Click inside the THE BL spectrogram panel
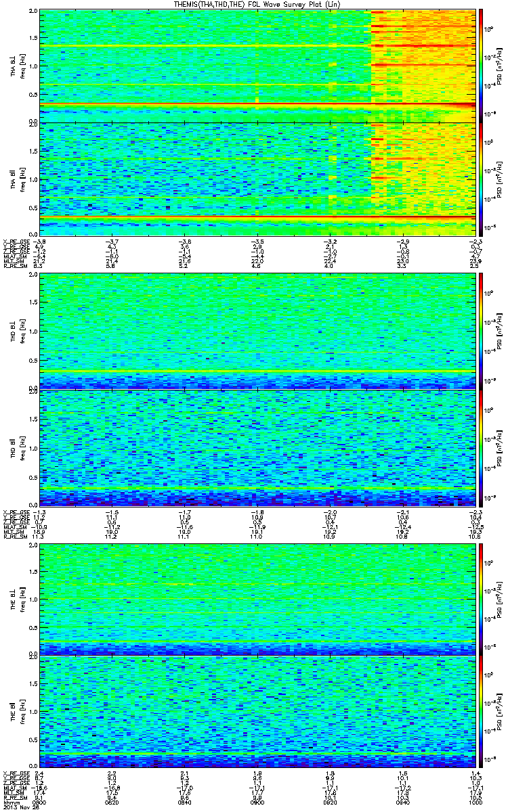 point(257,598)
